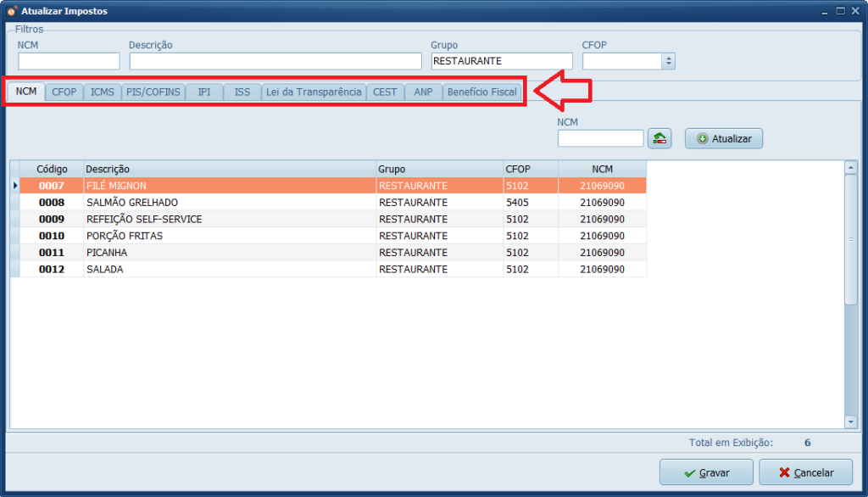Select the CEST tab
Viewport: 868px width, 497px height.
[385, 92]
